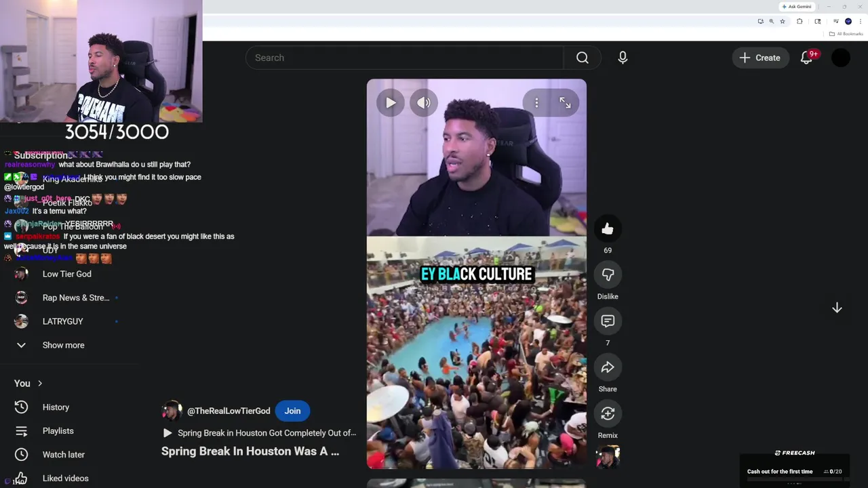Screen dimensions: 868x488
Task: Click the History clock icon
Action: 21,407
